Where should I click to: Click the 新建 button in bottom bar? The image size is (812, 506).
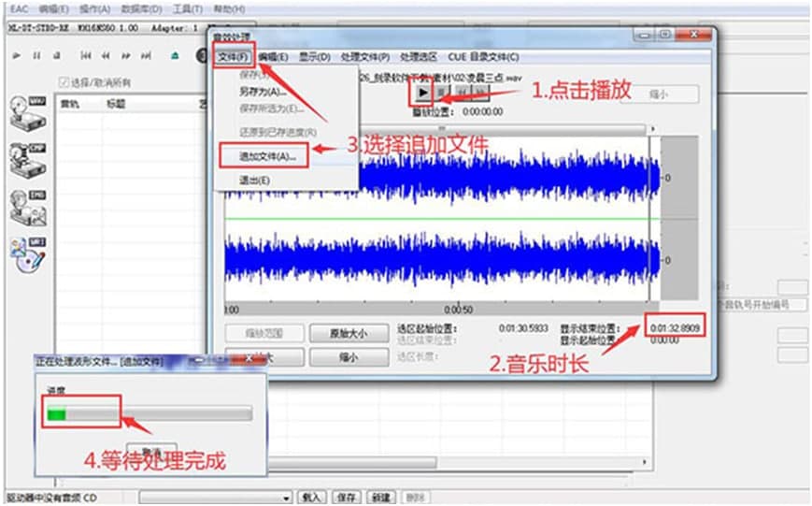tap(381, 498)
